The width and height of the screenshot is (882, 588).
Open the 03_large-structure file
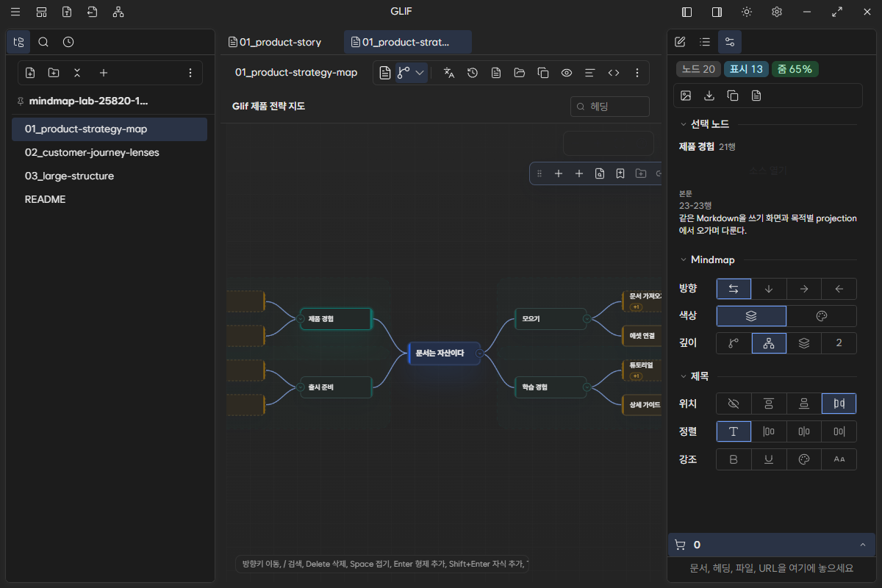click(x=110, y=176)
